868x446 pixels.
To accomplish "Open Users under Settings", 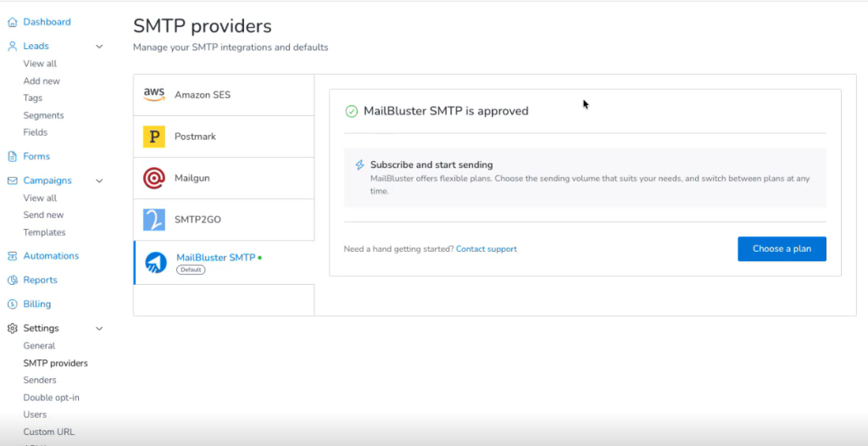I will (x=35, y=415).
